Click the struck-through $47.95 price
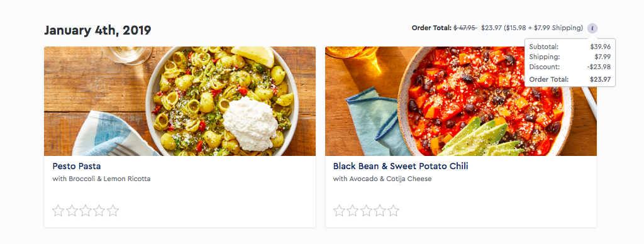644x244 pixels. [465, 28]
